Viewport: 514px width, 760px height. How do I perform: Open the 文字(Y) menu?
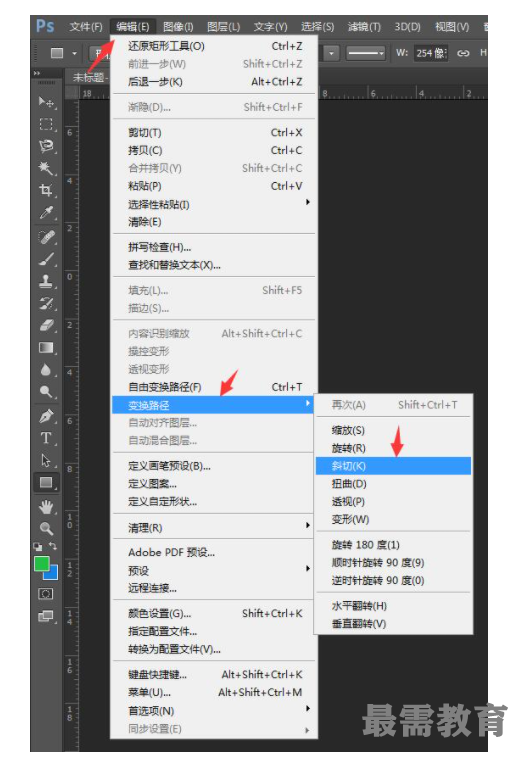(271, 26)
